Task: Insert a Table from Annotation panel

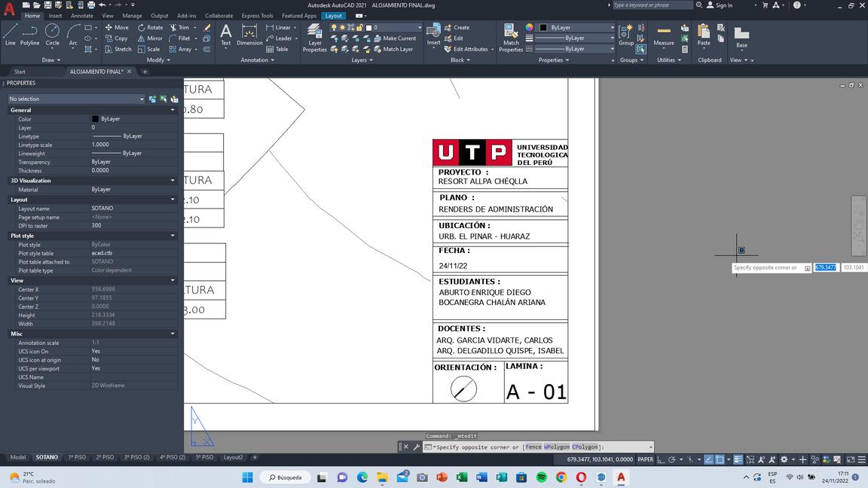Action: pyautogui.click(x=277, y=49)
